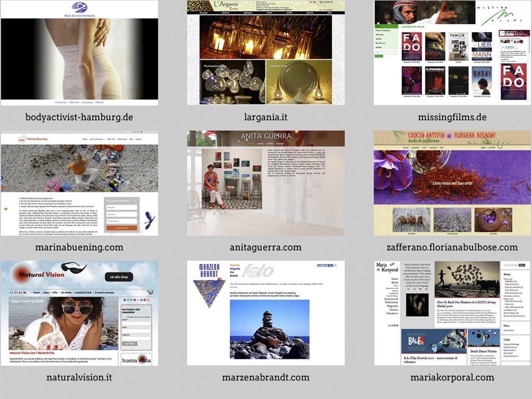Click the B.A. Film Festival banner image
Viewport: 532px width, 399px height.
click(434, 342)
